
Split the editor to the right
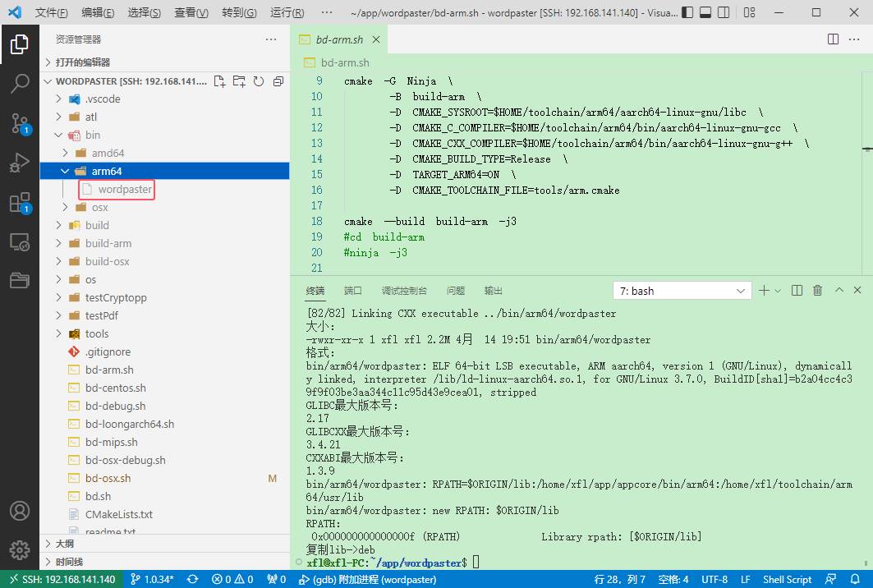(x=833, y=39)
